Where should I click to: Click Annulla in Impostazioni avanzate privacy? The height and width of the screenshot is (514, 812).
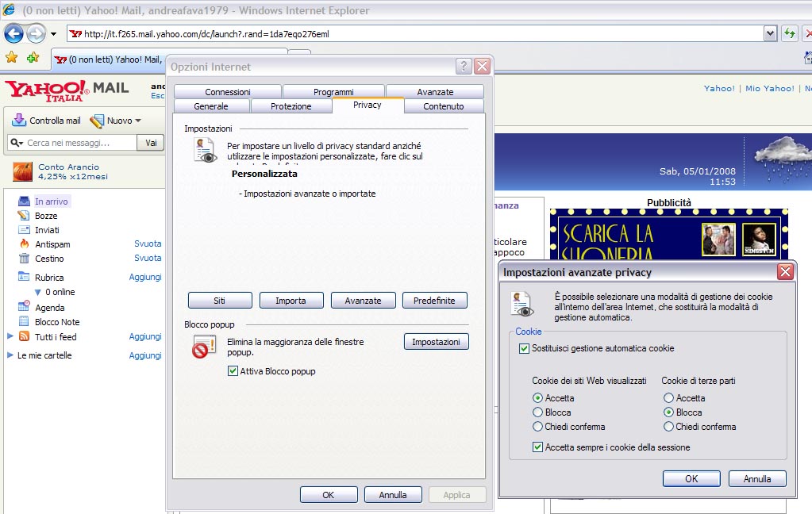coord(757,479)
